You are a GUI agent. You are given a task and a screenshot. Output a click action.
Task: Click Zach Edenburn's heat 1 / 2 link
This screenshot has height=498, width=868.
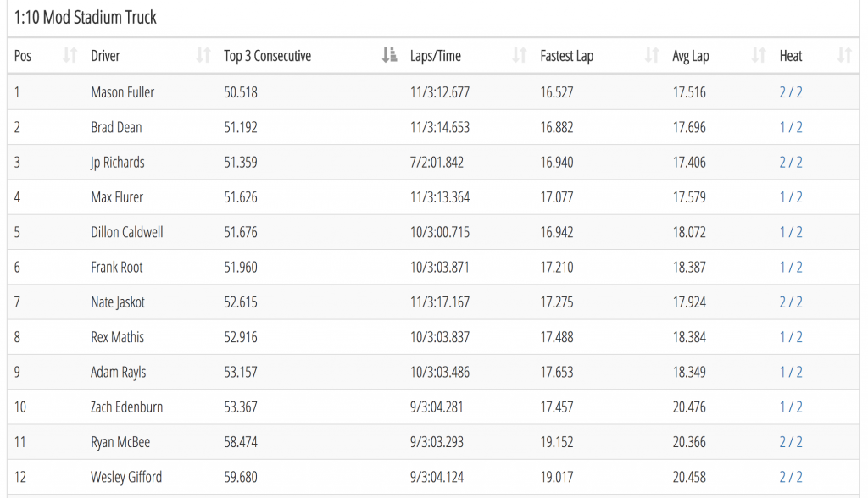[791, 407]
